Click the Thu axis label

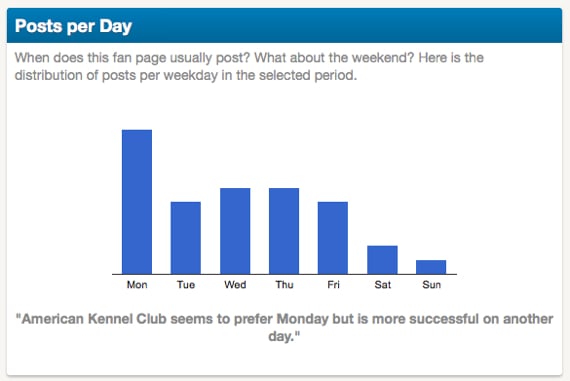point(284,285)
